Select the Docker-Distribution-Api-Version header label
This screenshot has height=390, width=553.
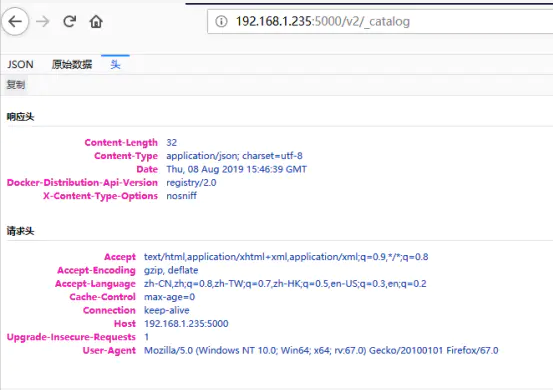point(82,183)
